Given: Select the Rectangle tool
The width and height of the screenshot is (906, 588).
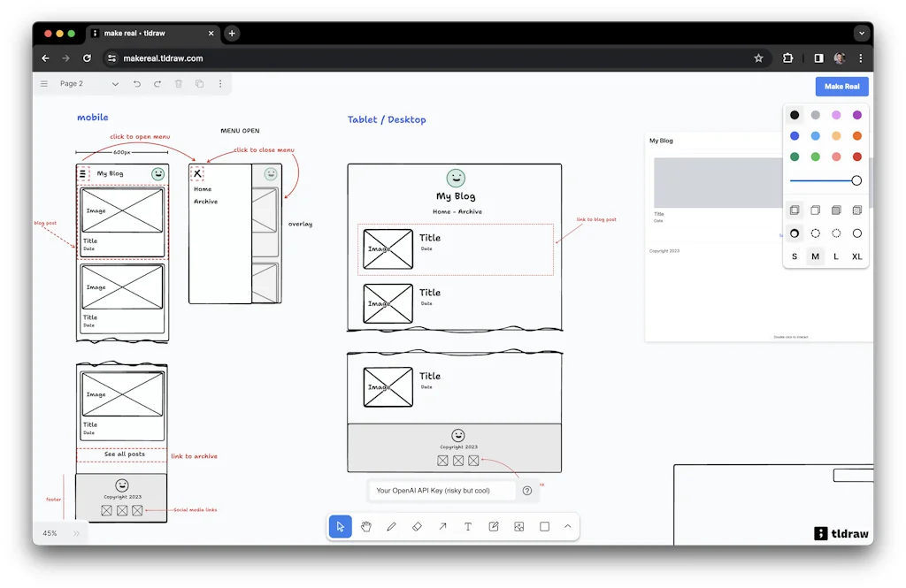Looking at the screenshot, I should (x=543, y=526).
